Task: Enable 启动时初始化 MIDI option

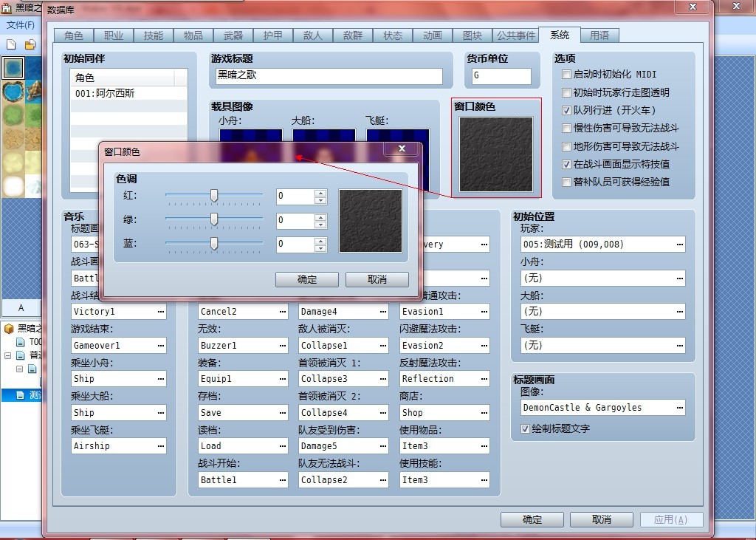Action: tap(566, 75)
